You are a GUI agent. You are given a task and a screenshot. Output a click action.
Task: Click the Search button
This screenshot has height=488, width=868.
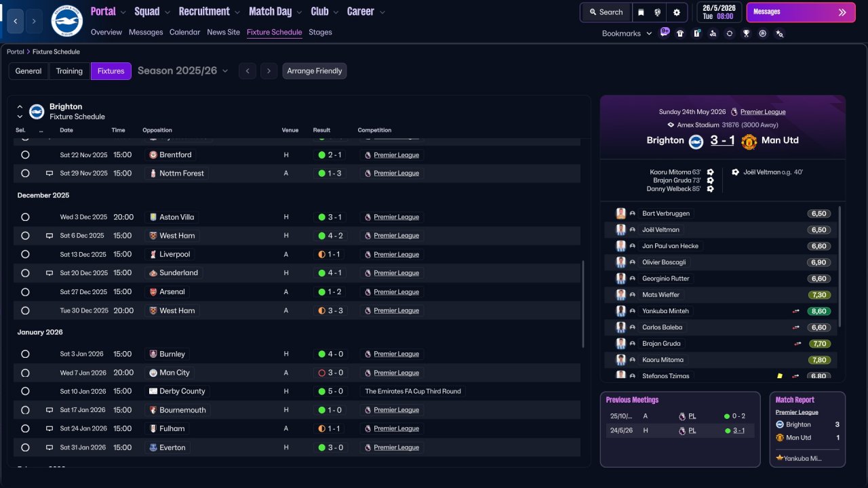pos(606,12)
